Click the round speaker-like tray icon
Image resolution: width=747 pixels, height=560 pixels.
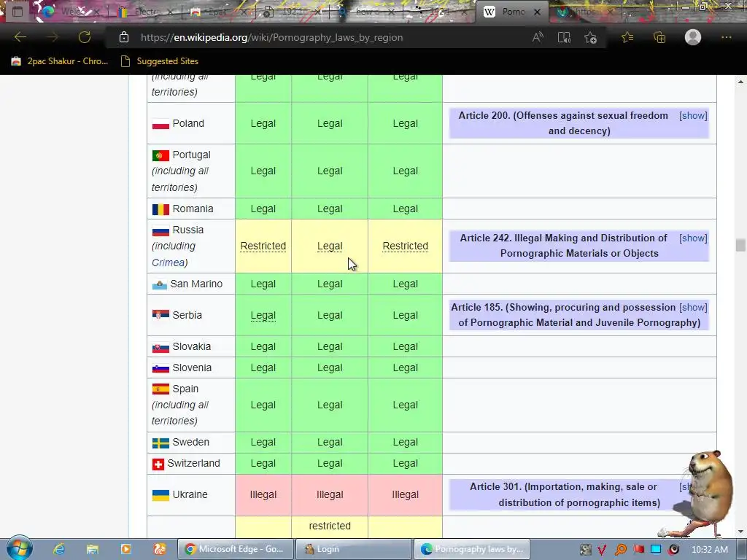coord(673,550)
